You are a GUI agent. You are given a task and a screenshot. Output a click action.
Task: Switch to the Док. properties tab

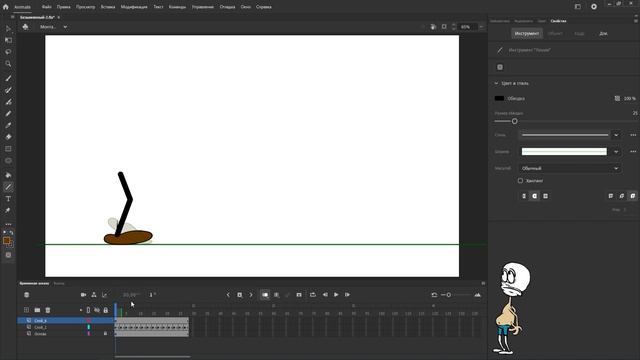[603, 33]
